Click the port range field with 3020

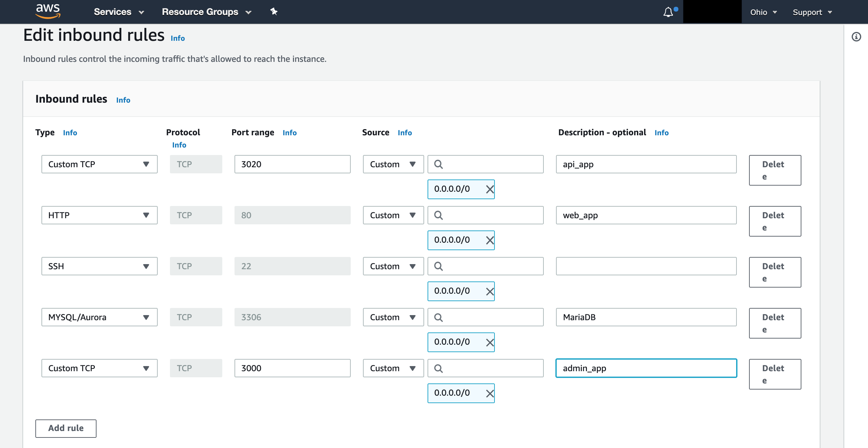pos(292,164)
